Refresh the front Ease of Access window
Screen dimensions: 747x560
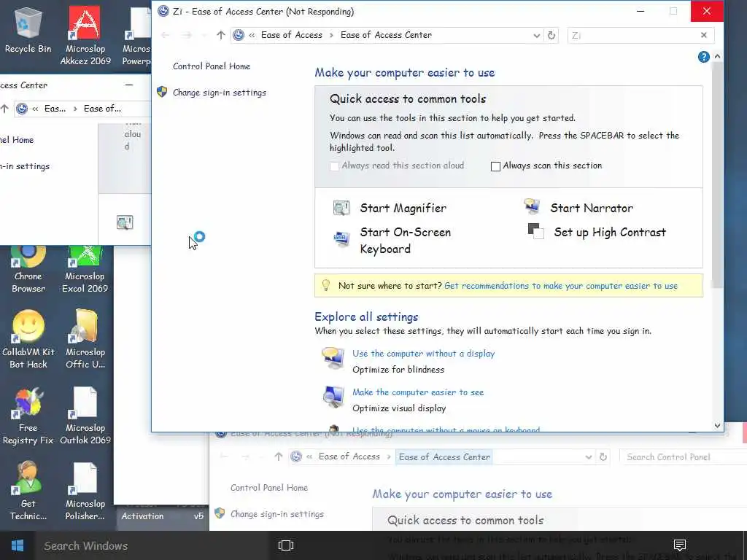[551, 35]
